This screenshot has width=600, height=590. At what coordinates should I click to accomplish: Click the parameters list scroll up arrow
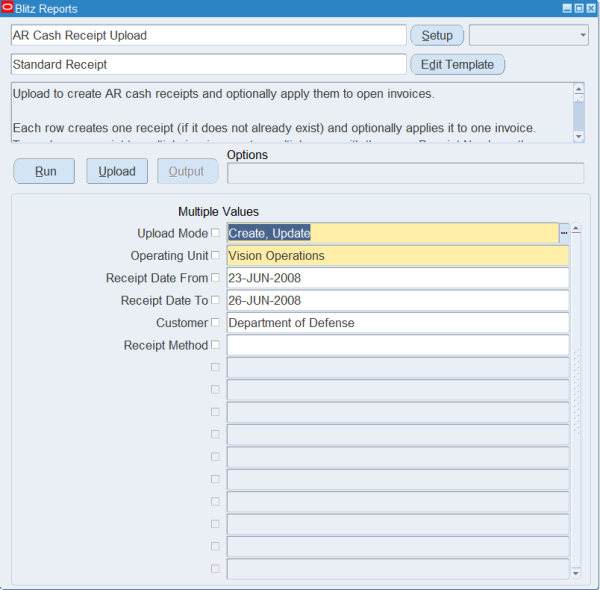[576, 229]
